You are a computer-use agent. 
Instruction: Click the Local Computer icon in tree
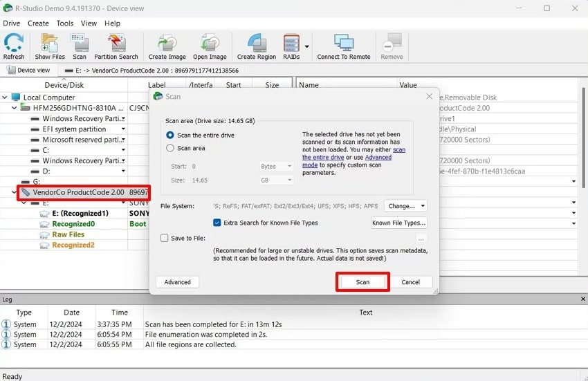16,97
